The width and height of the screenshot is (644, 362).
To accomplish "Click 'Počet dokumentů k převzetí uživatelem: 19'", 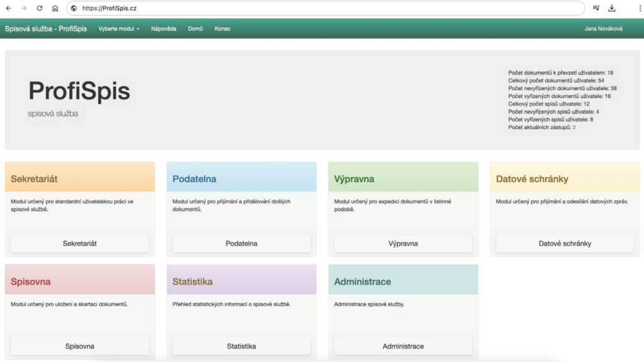I will [x=560, y=73].
